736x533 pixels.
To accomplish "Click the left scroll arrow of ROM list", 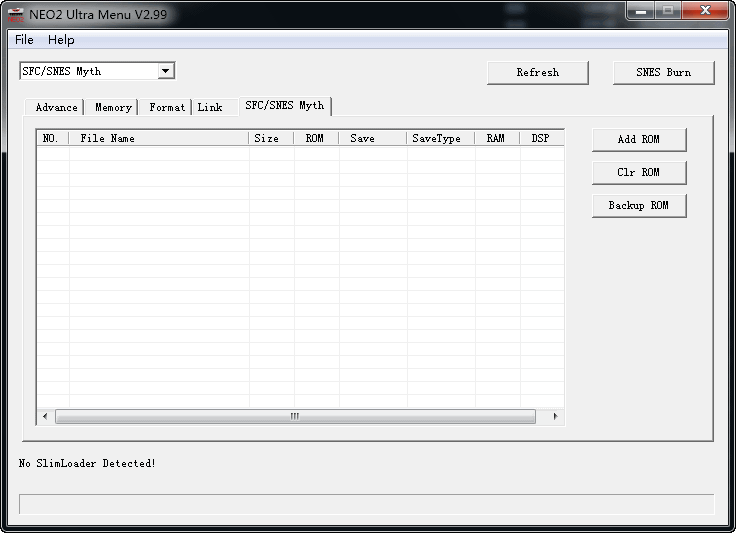I will pyautogui.click(x=45, y=416).
